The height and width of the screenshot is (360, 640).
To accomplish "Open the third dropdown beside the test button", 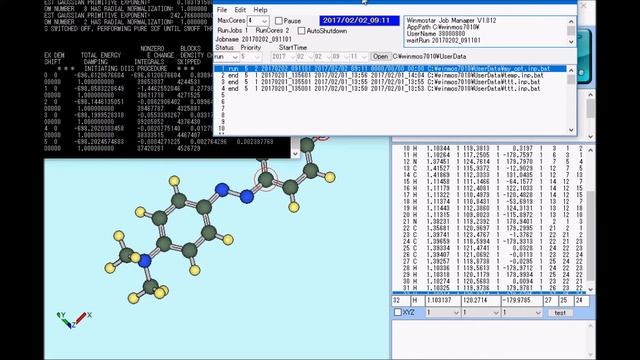I will (521, 313).
